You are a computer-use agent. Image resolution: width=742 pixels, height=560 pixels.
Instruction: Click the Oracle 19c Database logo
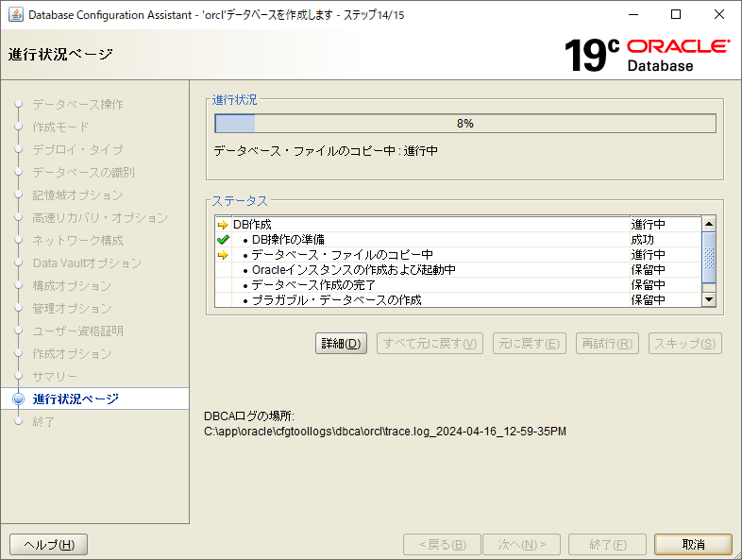(x=647, y=55)
